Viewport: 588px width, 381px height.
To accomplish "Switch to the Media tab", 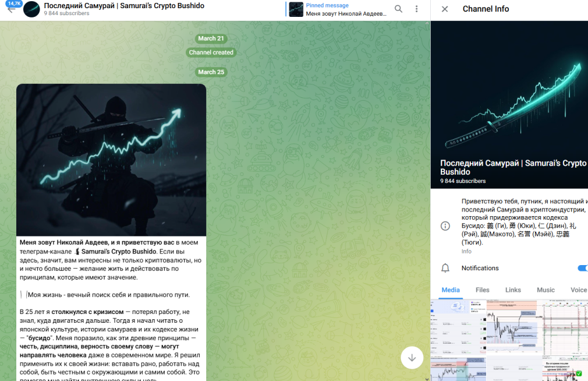I will pos(451,290).
